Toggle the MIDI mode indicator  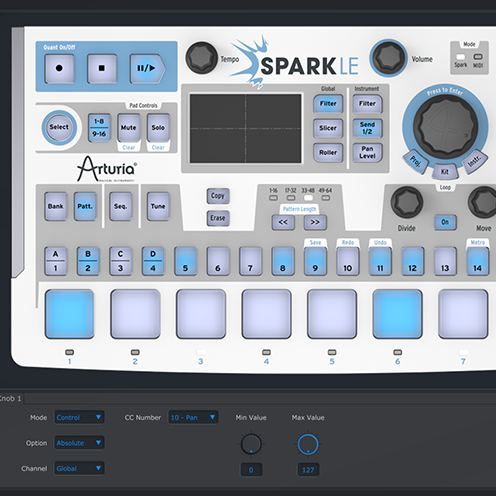click(x=478, y=57)
